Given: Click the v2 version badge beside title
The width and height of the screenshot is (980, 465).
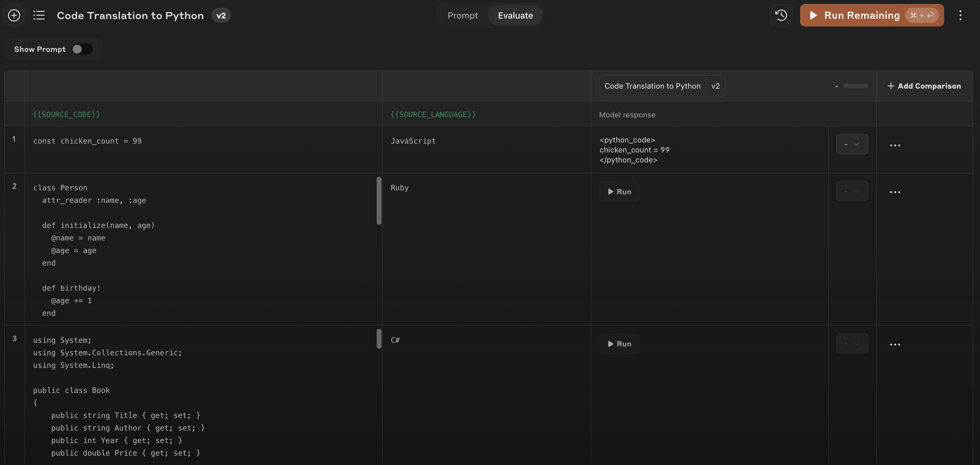Looking at the screenshot, I should (x=221, y=16).
